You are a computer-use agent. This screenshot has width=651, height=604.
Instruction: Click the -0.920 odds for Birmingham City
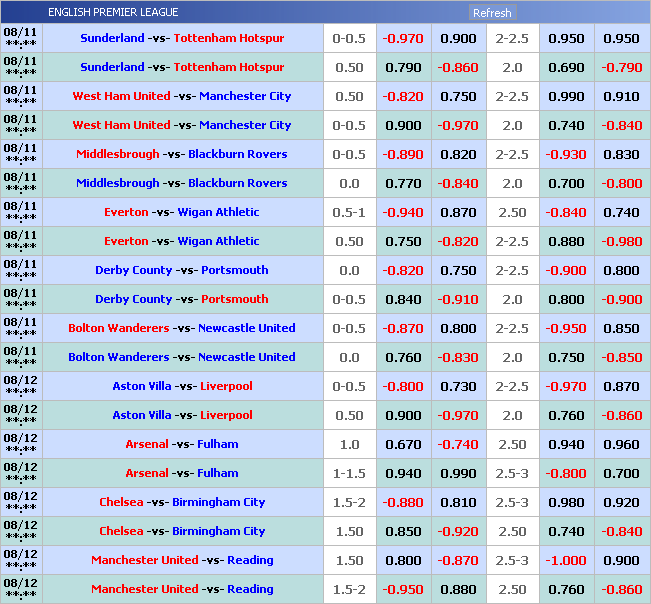pos(458,531)
